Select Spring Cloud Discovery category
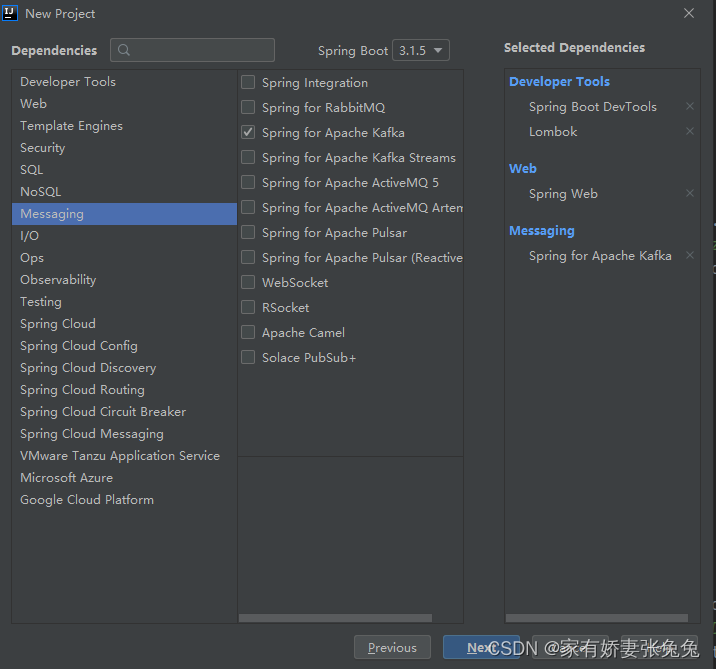This screenshot has width=716, height=669. [124, 368]
